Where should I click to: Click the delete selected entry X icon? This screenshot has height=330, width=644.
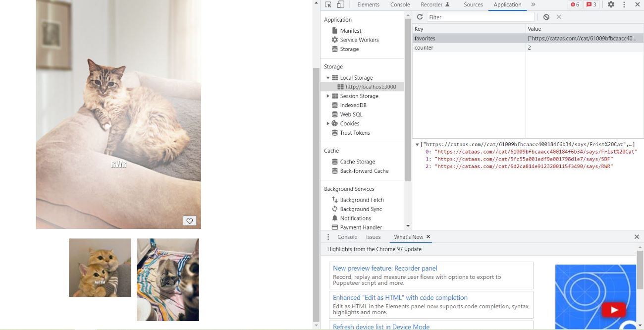tap(559, 17)
